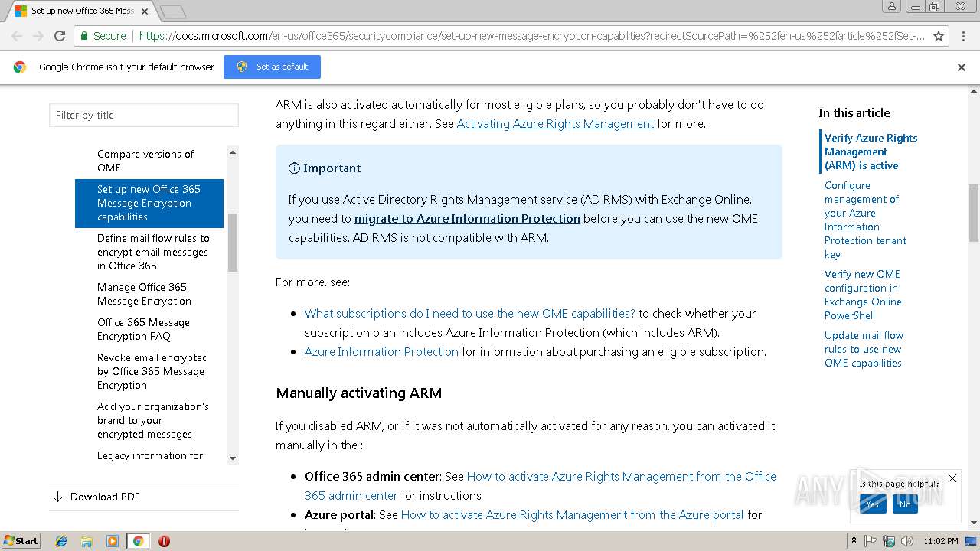This screenshot has width=980, height=551.
Task: Select 'Set up new Office 365 Message Encryption capabilities'
Action: click(149, 203)
